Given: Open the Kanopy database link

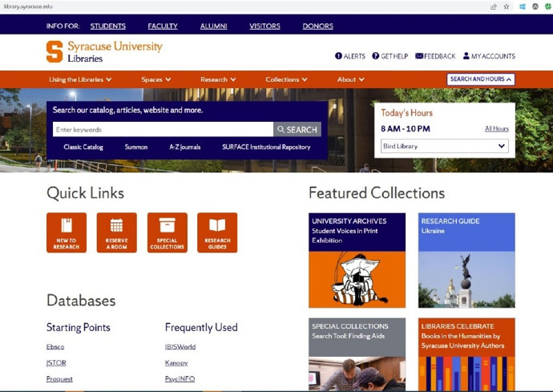Looking at the screenshot, I should 176,362.
